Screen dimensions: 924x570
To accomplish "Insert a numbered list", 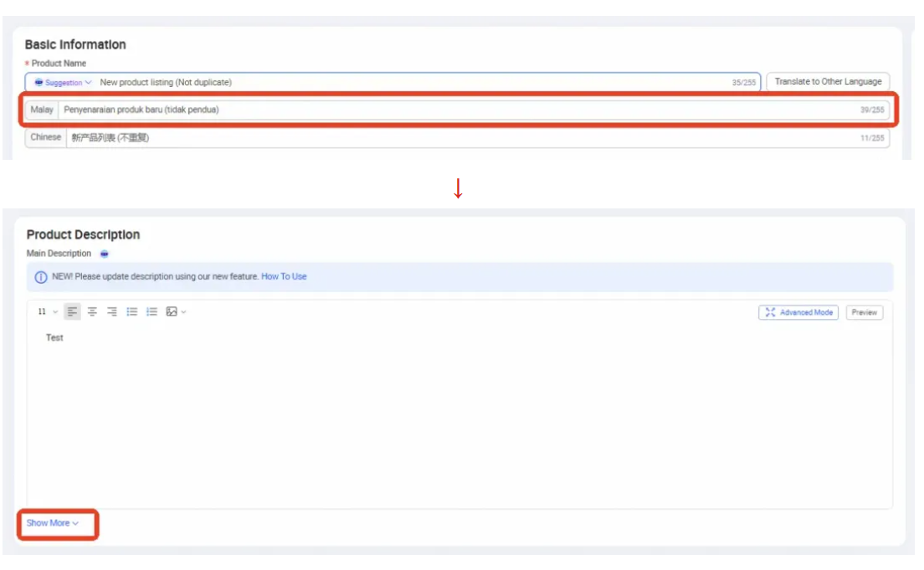I will 152,312.
